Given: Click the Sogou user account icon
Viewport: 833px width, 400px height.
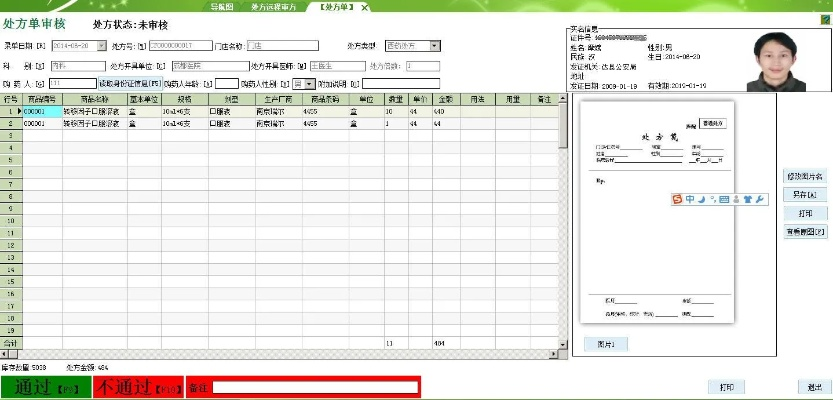Looking at the screenshot, I should click(736, 200).
